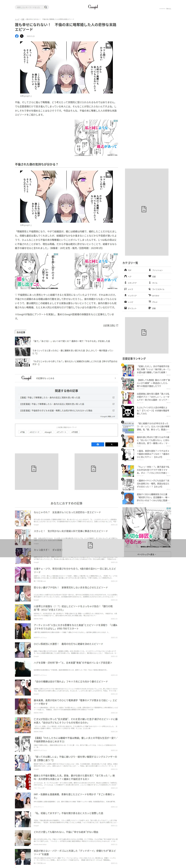Click the main manga image at article top
This screenshot has height=868, width=186.
click(66, 67)
